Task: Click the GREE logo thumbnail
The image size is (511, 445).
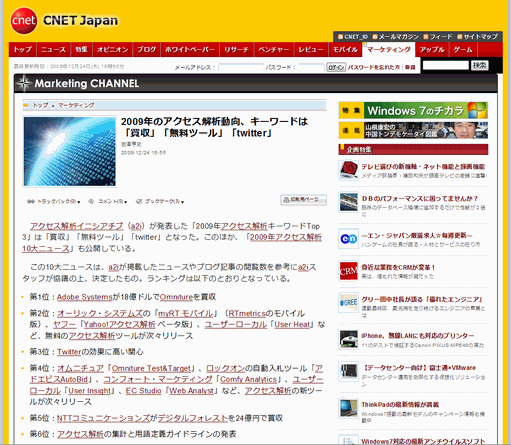Action: (348, 303)
